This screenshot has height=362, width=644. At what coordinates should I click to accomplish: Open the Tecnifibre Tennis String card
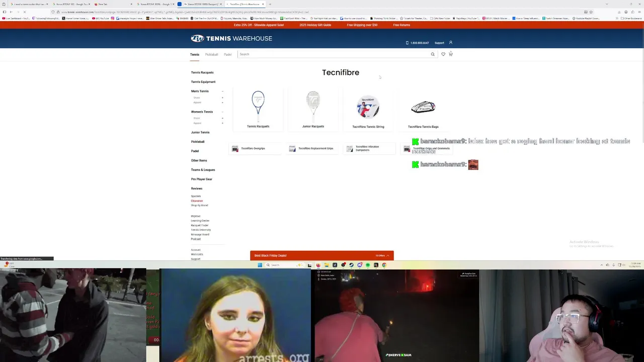[368, 109]
